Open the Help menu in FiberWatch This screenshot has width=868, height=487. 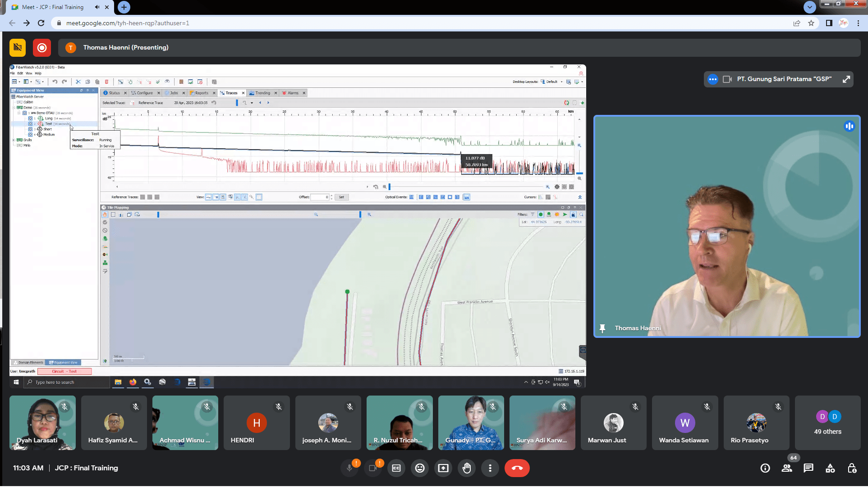(38, 73)
